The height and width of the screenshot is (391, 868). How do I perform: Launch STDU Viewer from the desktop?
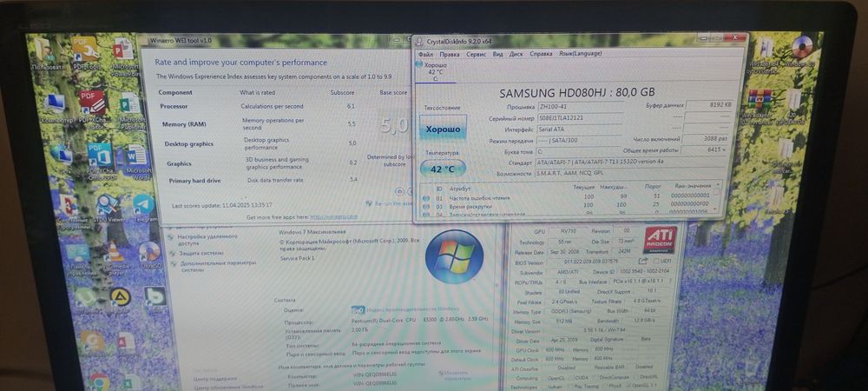(108, 209)
